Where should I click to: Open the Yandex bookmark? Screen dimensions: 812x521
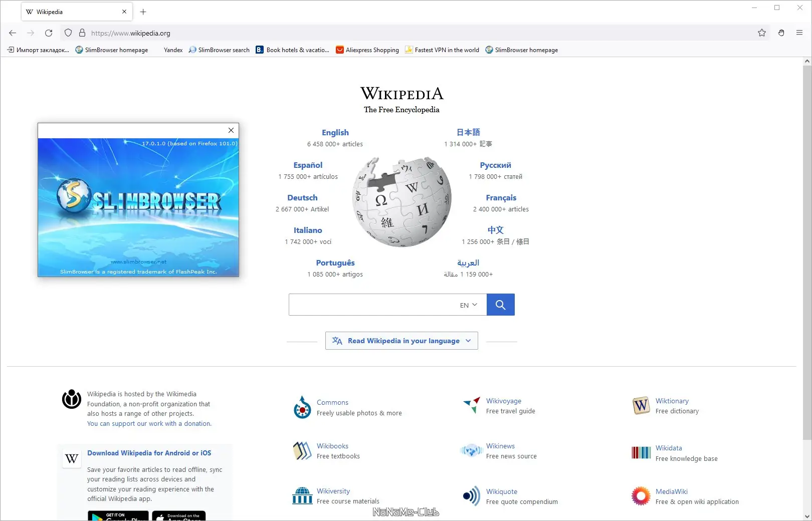(173, 50)
